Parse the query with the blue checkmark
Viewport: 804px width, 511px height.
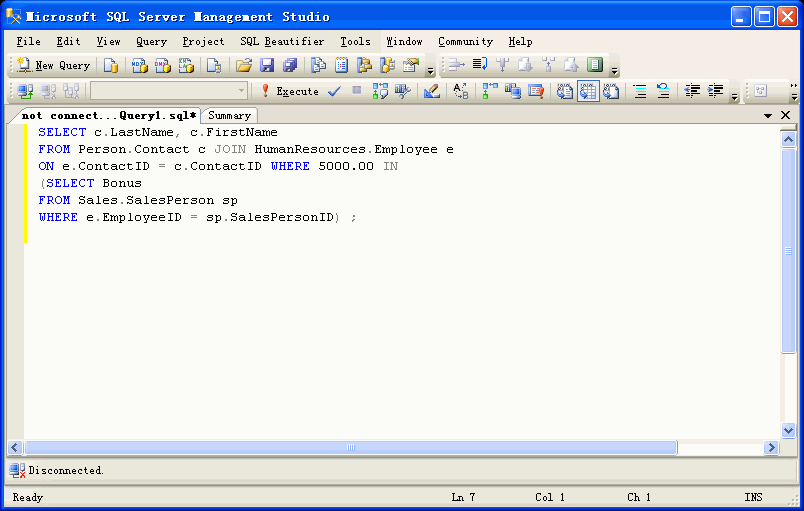tap(334, 91)
